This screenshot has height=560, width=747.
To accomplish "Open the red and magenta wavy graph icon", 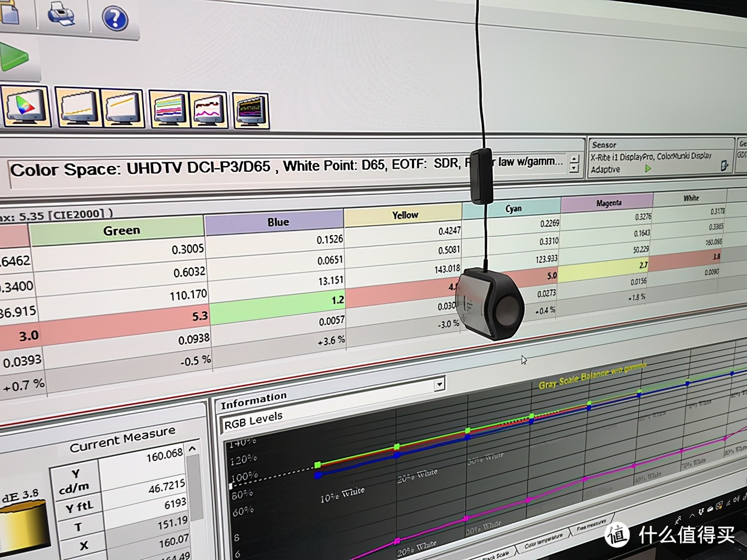I will pos(209,110).
